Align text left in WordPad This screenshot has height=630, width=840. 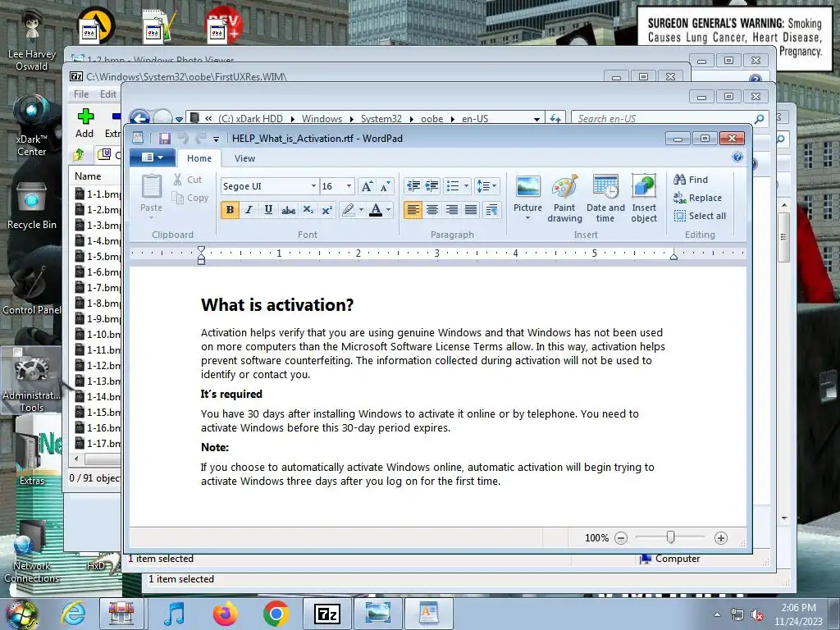(x=413, y=210)
